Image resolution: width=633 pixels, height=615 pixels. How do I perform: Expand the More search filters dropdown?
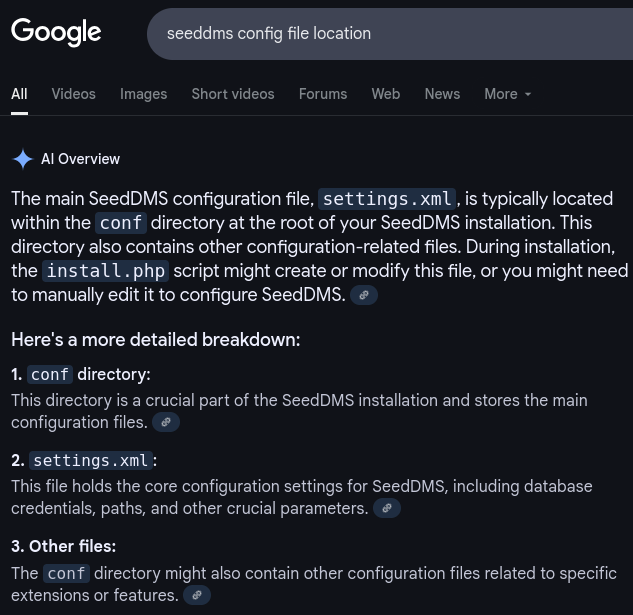pyautogui.click(x=507, y=94)
